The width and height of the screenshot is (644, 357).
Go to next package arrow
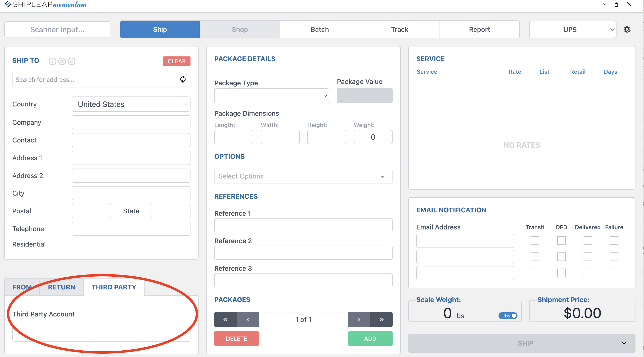coord(359,320)
